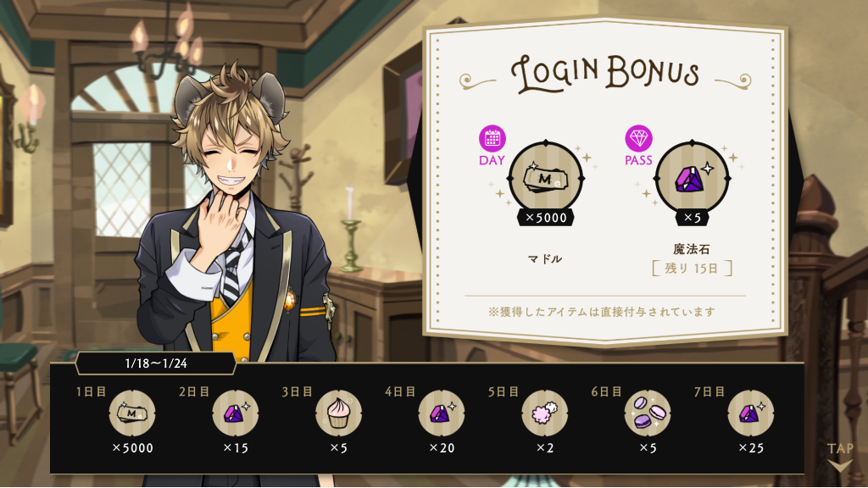Click the notice about granted items
868x488 pixels.
pos(602,312)
